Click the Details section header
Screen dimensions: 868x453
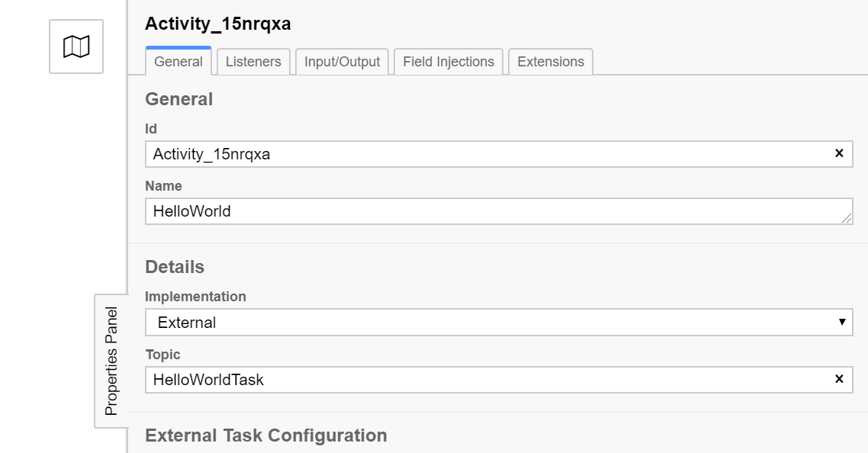tap(175, 267)
